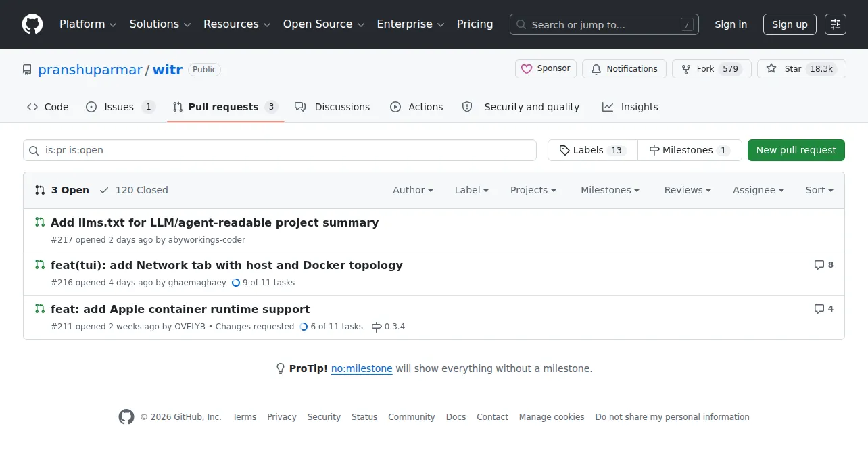The image size is (868, 453).
Task: Click the is:pr is:open filter field
Action: coord(280,150)
